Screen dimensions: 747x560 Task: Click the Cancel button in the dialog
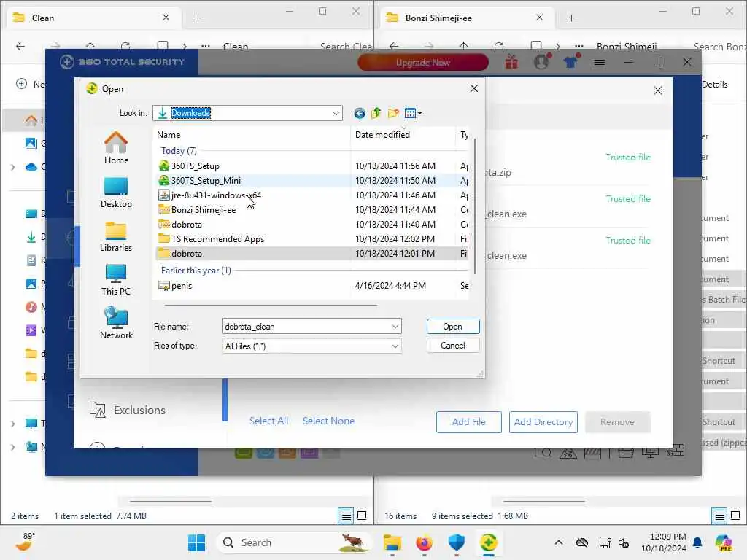452,346
